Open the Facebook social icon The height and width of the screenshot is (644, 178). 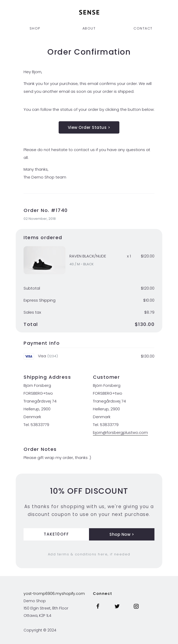point(98,606)
